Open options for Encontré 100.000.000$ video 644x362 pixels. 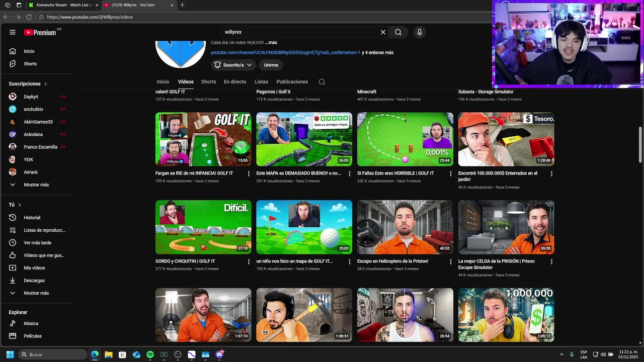(x=551, y=173)
